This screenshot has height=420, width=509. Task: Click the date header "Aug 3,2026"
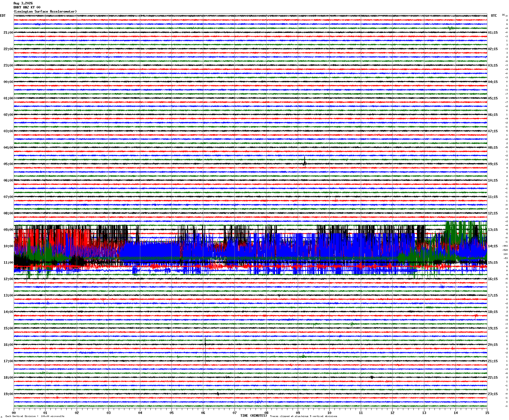point(23,3)
